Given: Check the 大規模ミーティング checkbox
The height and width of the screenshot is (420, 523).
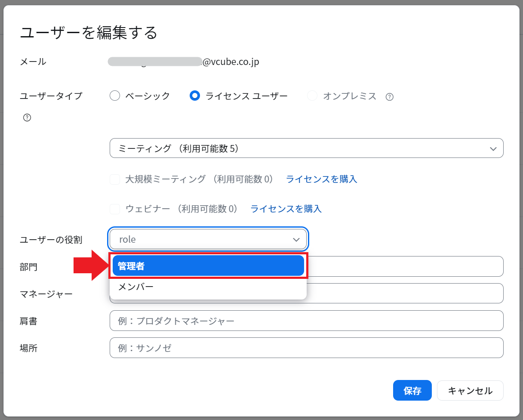Looking at the screenshot, I should coord(115,179).
